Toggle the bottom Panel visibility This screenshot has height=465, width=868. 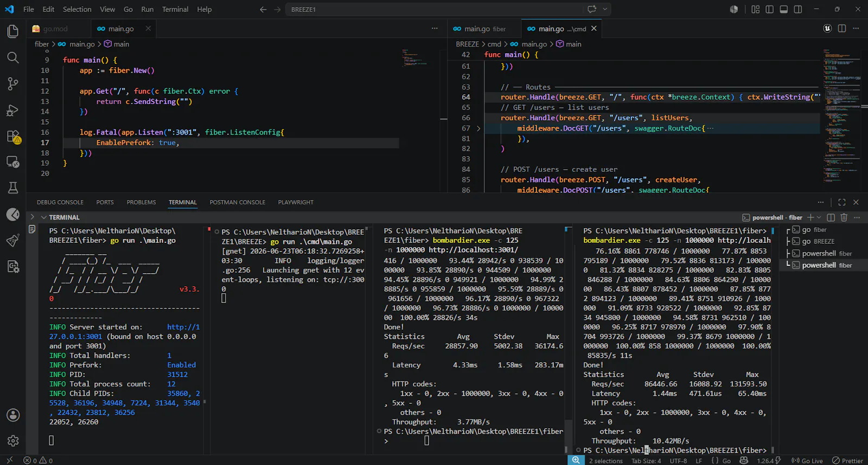point(783,9)
